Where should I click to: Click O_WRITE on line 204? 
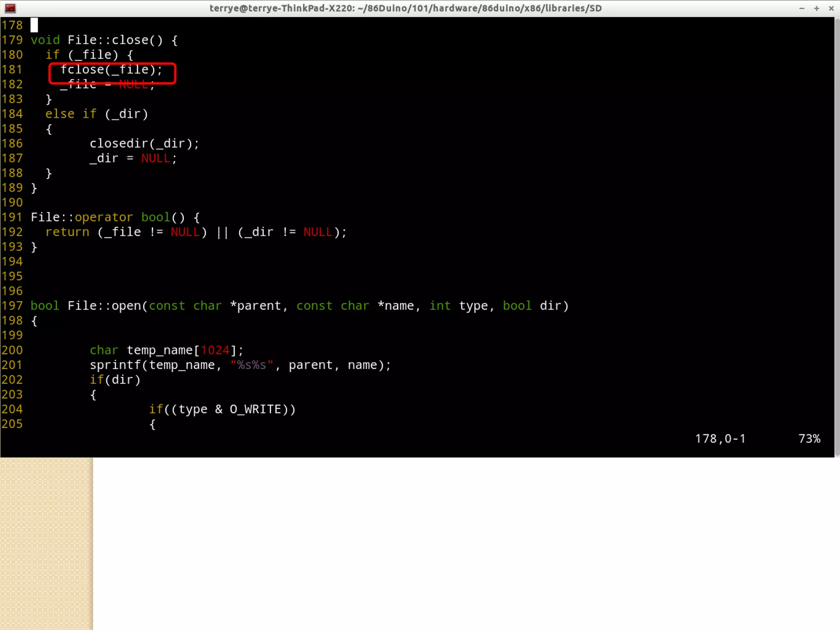tap(255, 409)
